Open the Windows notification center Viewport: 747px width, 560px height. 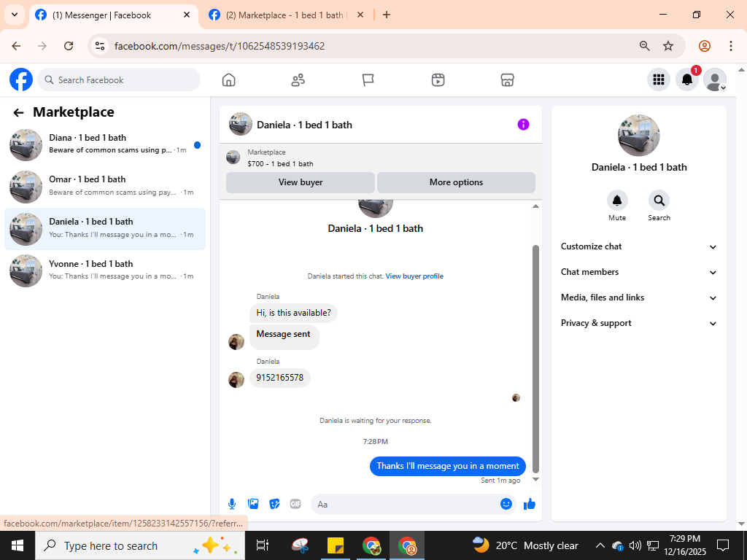723,545
